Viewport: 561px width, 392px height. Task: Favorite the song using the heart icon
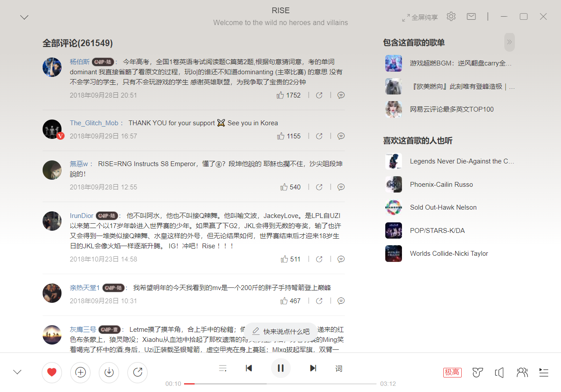(x=51, y=372)
